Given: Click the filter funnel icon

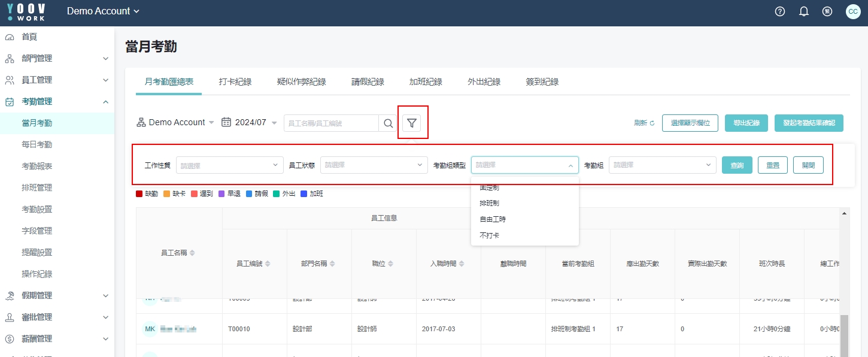Looking at the screenshot, I should (412, 123).
